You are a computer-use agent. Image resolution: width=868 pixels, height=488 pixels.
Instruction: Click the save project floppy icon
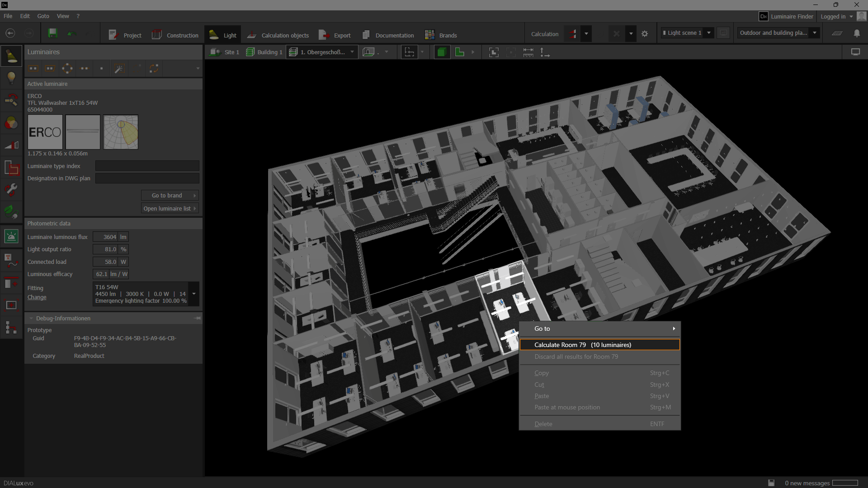pyautogui.click(x=52, y=34)
